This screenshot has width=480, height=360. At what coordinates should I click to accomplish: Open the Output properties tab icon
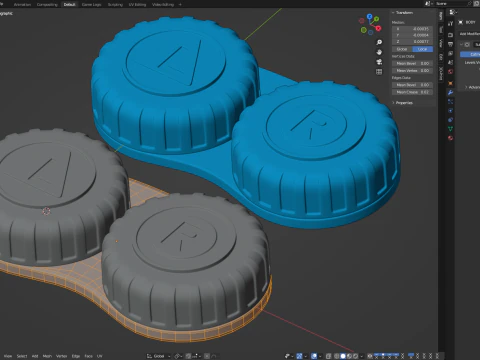pos(450,44)
